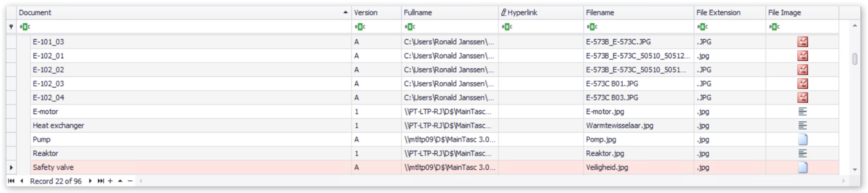Go to previous record in navigator
Viewport: 868px width, 193px height.
(22, 181)
